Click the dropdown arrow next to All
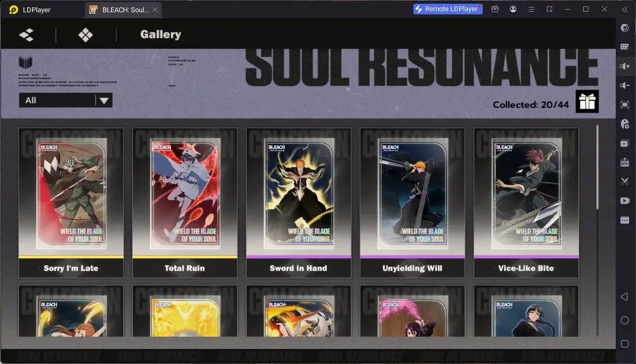Screen dimensions: 636x364 [x=104, y=100]
